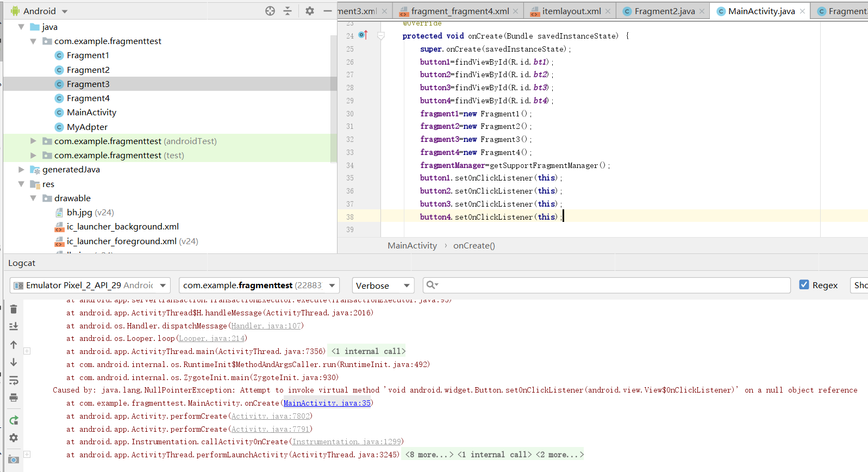Click the print icon in logcat sidebar
The image size is (868, 472).
pos(14,398)
